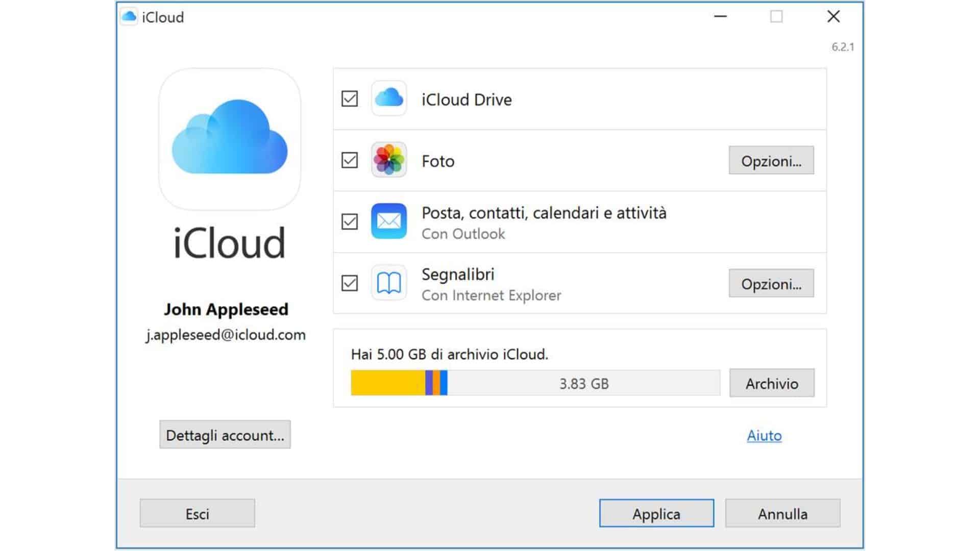The width and height of the screenshot is (980, 551).
Task: Open the Archivio storage button
Action: (x=772, y=383)
